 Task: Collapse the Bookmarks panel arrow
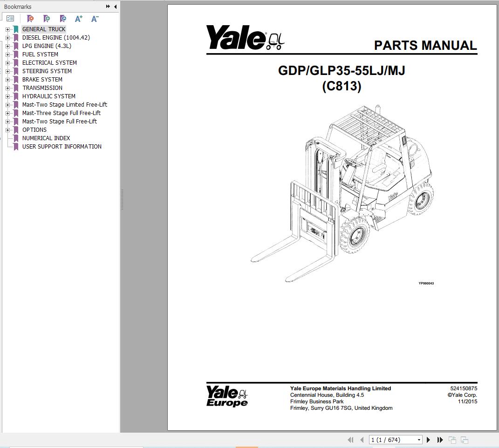pos(115,7)
